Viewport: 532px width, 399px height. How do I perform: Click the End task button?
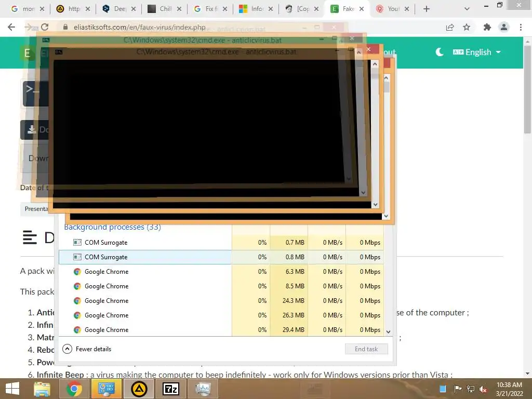[x=366, y=349]
